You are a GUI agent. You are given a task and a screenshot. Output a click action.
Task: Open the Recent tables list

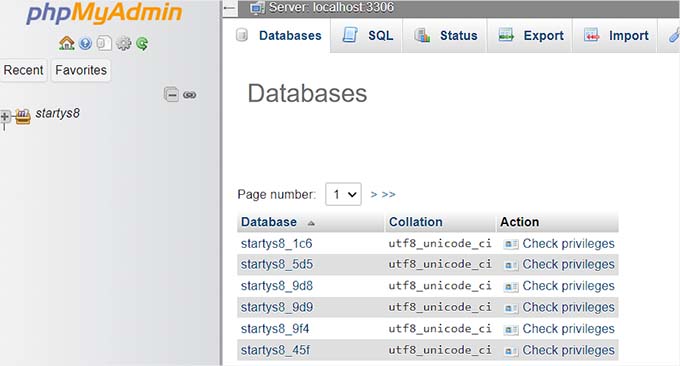coord(23,70)
